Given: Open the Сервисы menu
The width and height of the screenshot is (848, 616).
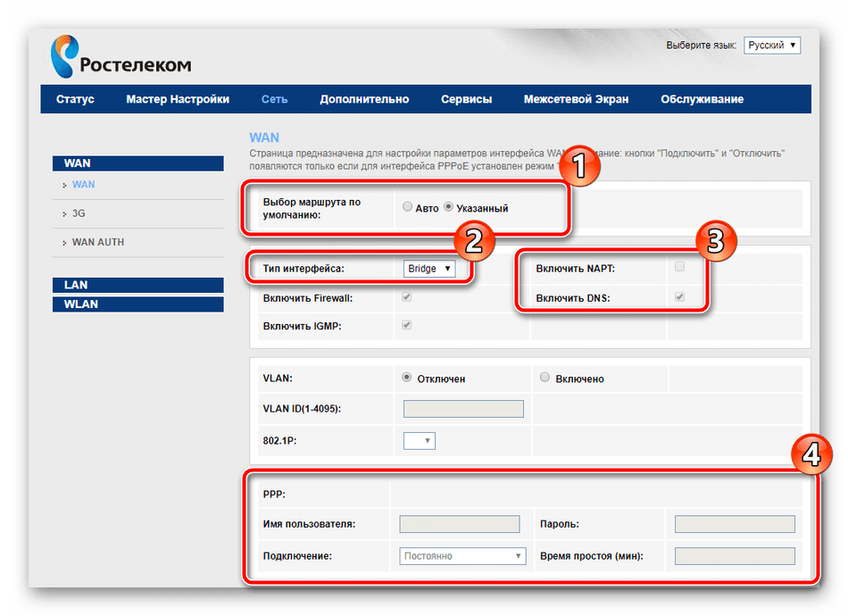Looking at the screenshot, I should (466, 99).
